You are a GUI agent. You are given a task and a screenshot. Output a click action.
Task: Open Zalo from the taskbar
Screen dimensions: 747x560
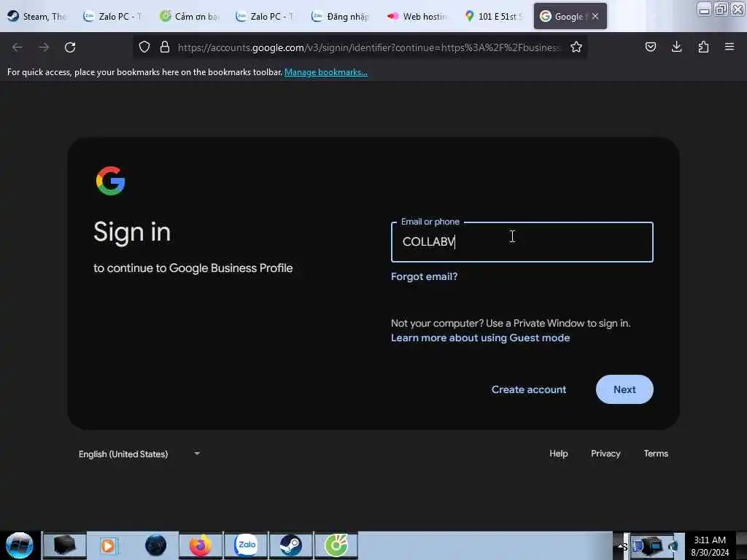pyautogui.click(x=247, y=545)
